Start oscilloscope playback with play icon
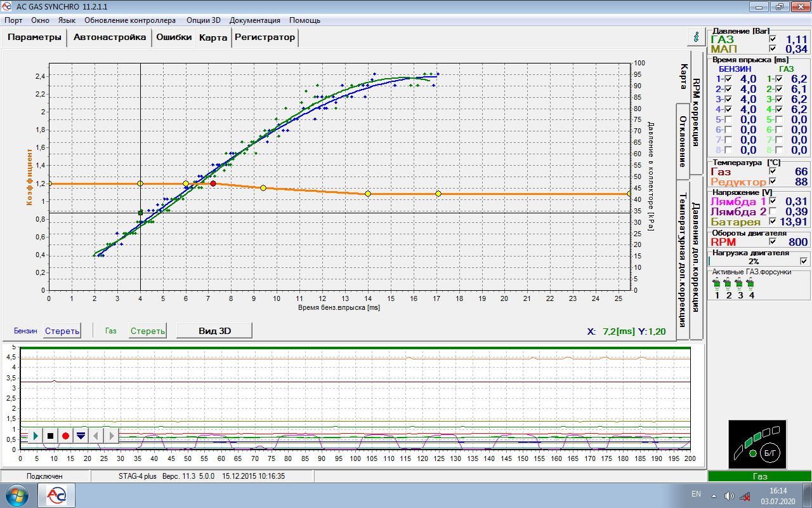 pos(35,436)
